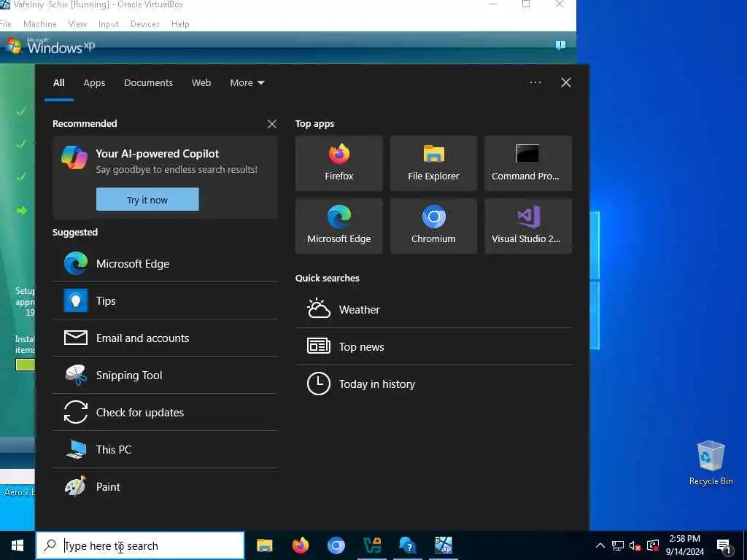Viewport: 747px width, 560px height.
Task: Open VirtualBox Devices menu
Action: (x=145, y=24)
